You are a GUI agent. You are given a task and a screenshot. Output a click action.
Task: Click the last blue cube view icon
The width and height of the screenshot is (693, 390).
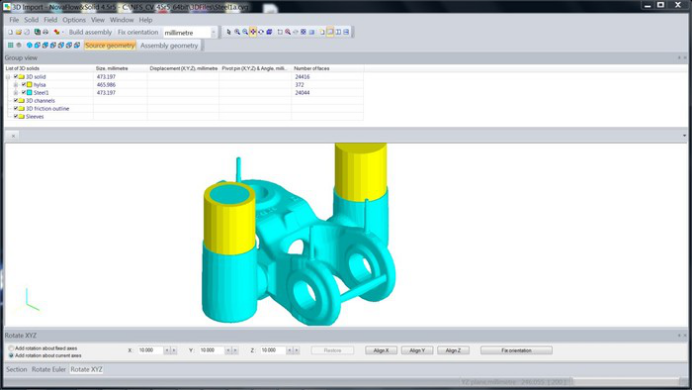(77, 45)
